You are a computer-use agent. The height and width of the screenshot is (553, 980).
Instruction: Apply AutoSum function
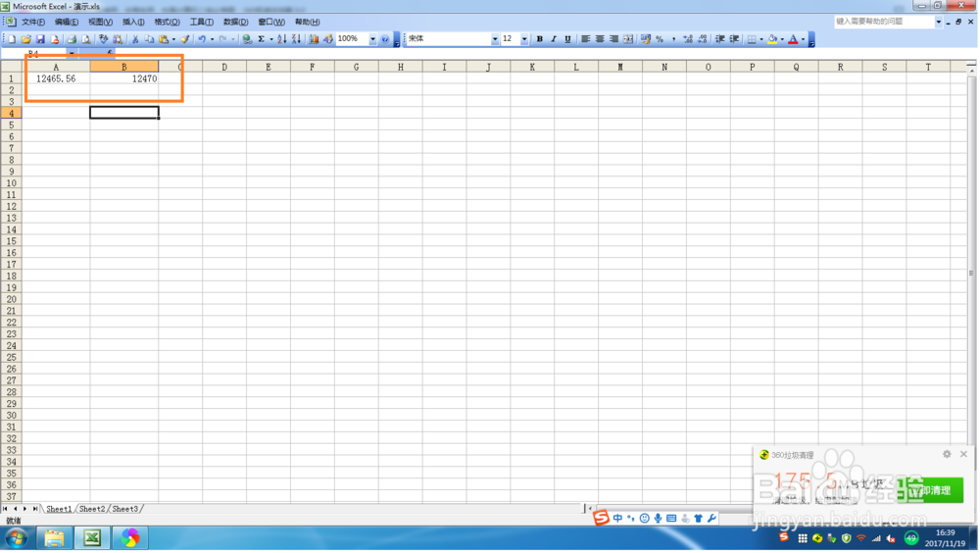(x=262, y=39)
